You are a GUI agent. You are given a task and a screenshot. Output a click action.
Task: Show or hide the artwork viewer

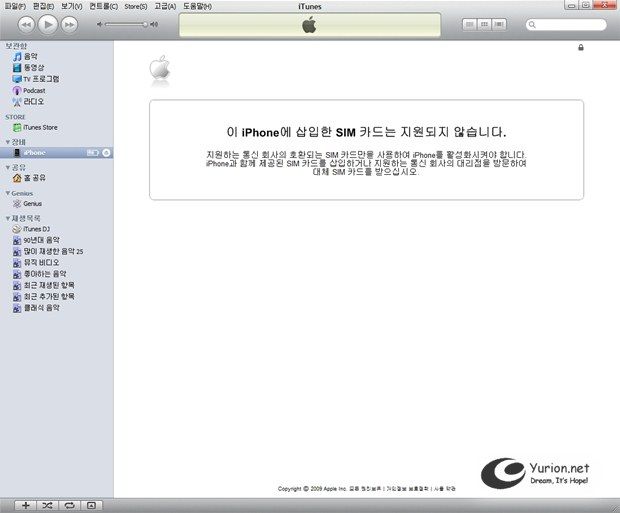91,505
